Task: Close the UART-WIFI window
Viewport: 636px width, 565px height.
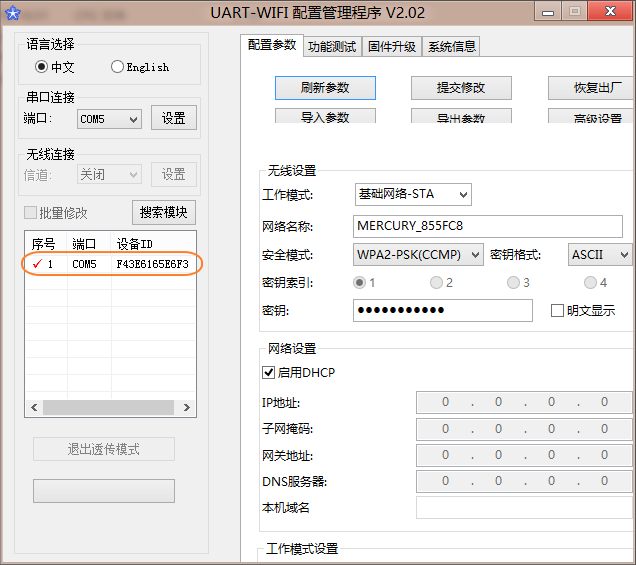Action: (x=610, y=11)
